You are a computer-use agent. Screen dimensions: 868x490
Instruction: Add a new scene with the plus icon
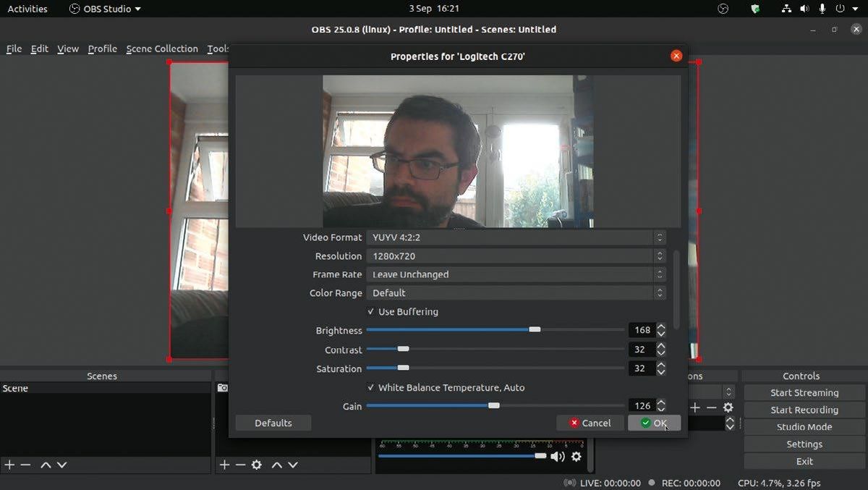[9, 465]
